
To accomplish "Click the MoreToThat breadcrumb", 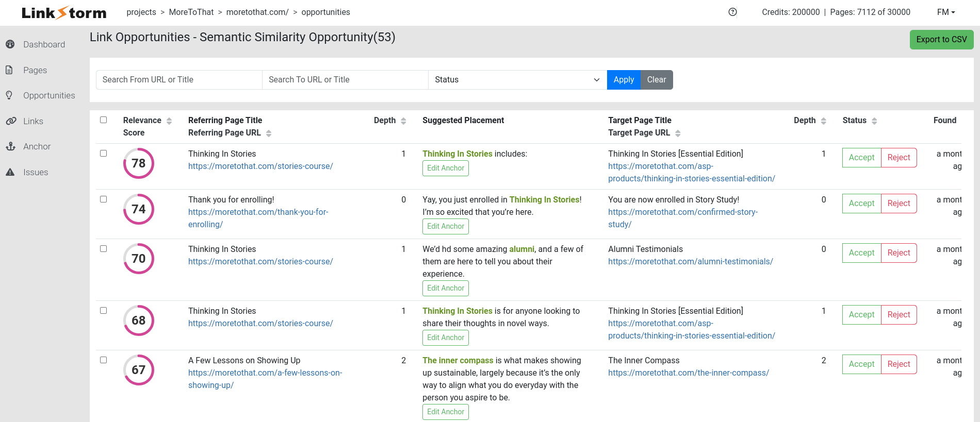I will (x=191, y=12).
